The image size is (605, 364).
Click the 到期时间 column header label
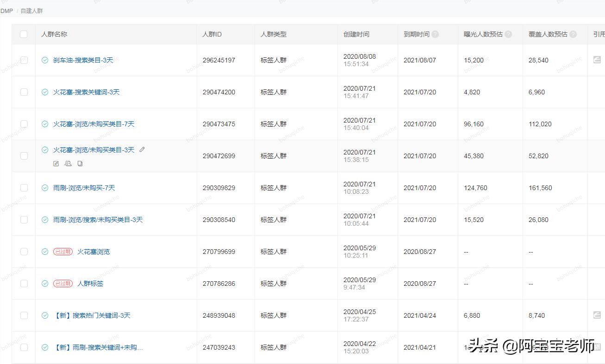click(x=417, y=34)
